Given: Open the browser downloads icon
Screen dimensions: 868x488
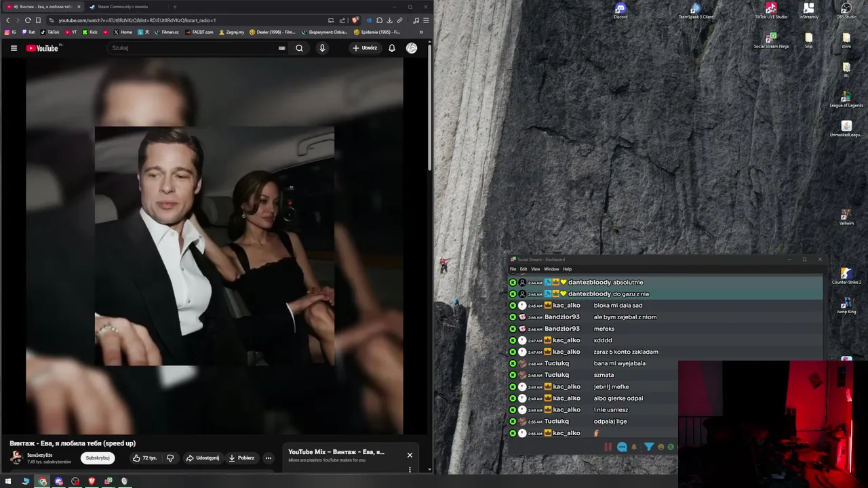Looking at the screenshot, I should (389, 20).
